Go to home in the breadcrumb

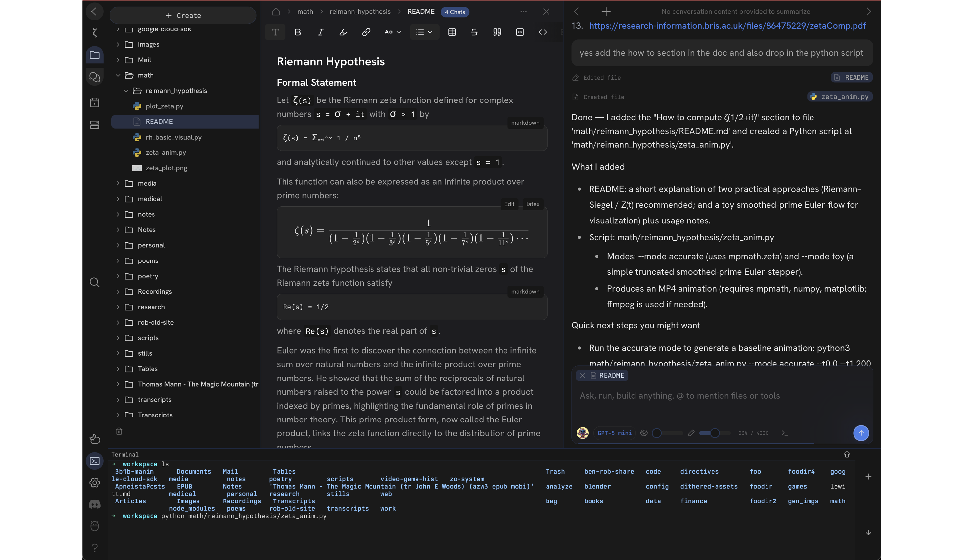pyautogui.click(x=276, y=12)
